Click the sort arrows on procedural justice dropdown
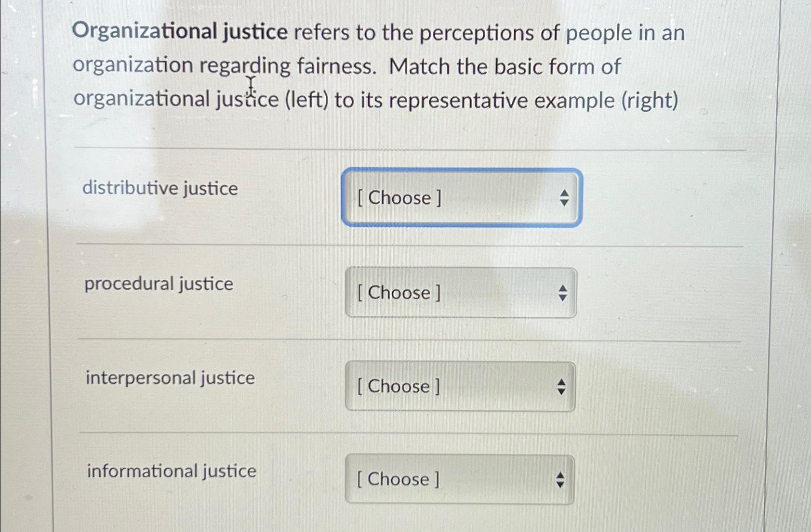Image resolution: width=811 pixels, height=532 pixels. pos(562,293)
